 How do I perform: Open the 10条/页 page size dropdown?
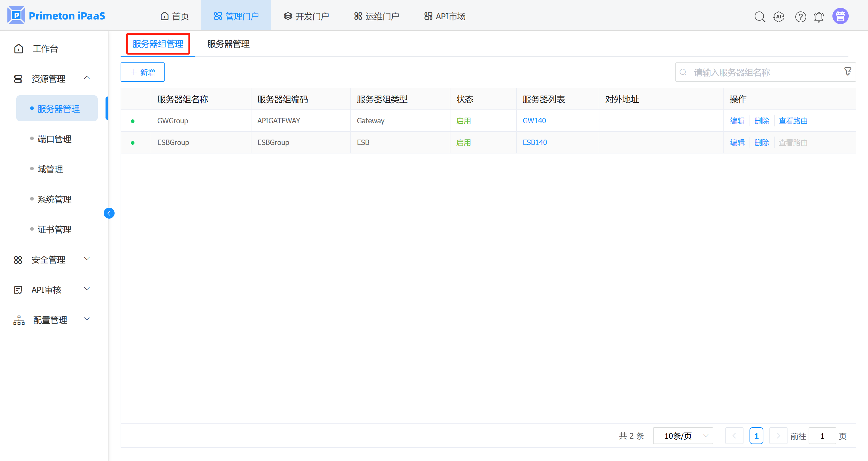(683, 435)
